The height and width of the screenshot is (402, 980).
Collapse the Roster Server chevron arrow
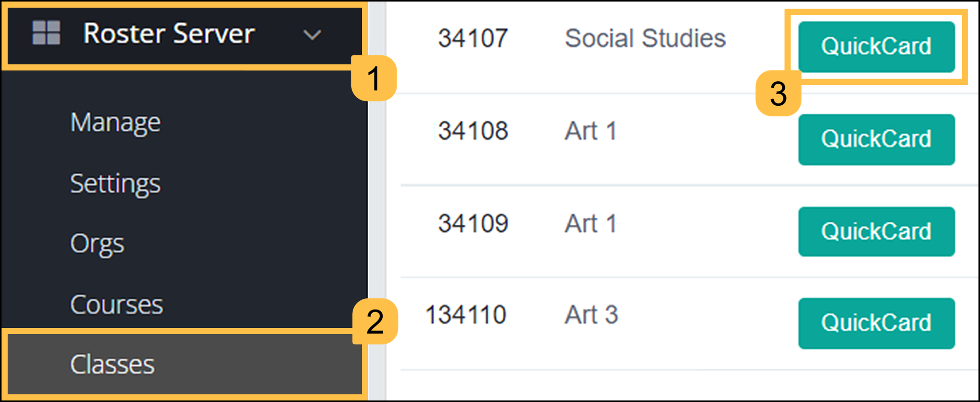[312, 35]
